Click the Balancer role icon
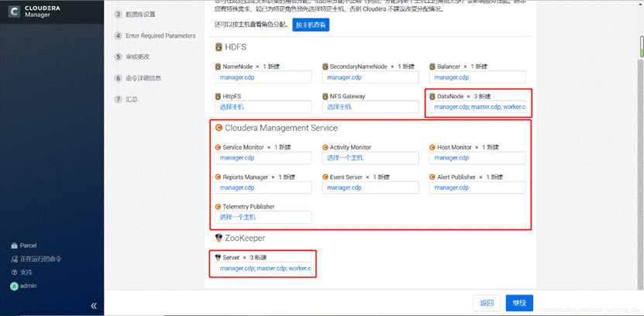644x316 pixels. click(x=432, y=67)
